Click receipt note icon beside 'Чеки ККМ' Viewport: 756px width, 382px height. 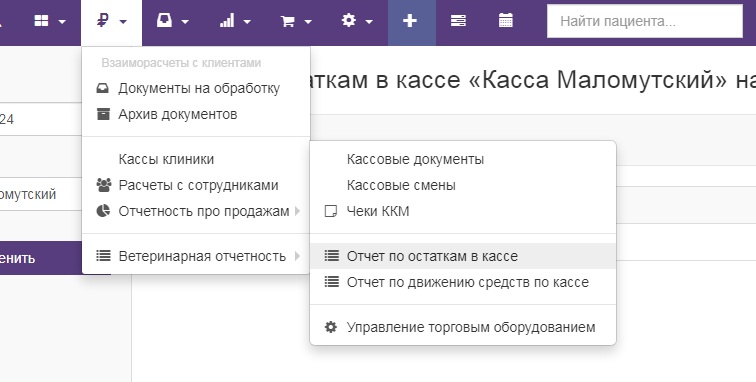click(x=331, y=211)
